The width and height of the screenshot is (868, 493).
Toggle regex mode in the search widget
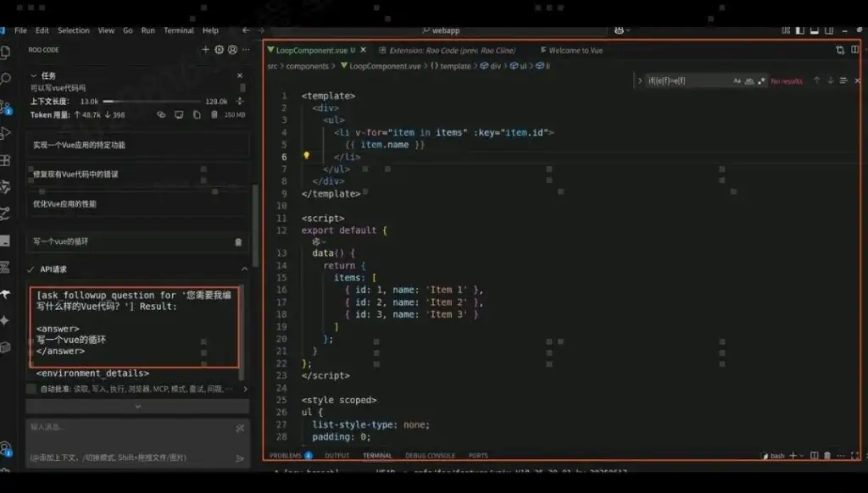pyautogui.click(x=761, y=80)
